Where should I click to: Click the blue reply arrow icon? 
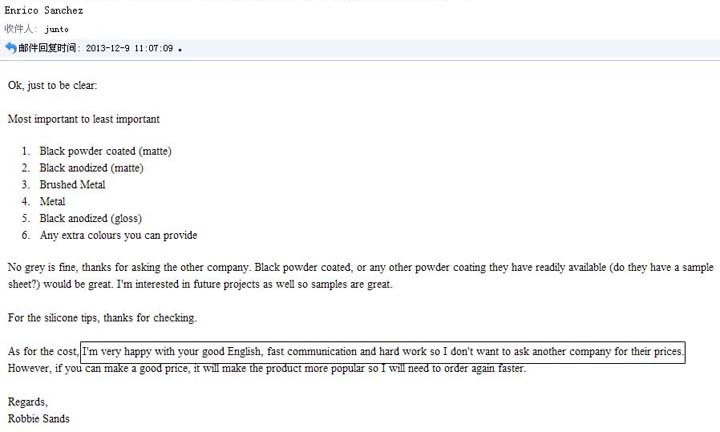[x=11, y=48]
